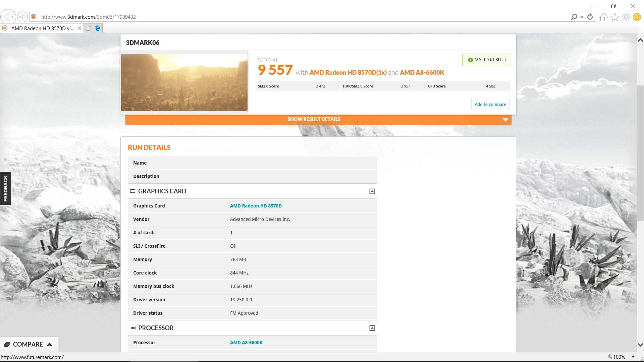Collapse the GRAPHICS CARD section toggle
The image size is (644, 362).
(x=372, y=191)
